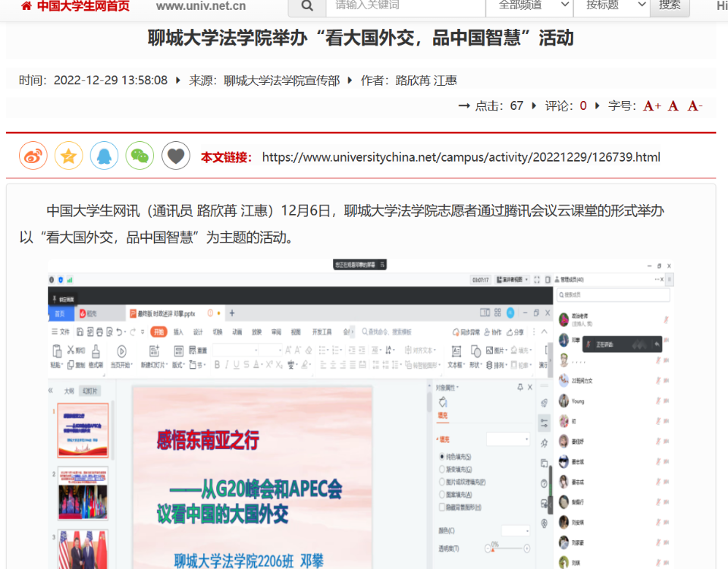Open the 设计 ribbon tab
This screenshot has height=569, width=728.
198,332
